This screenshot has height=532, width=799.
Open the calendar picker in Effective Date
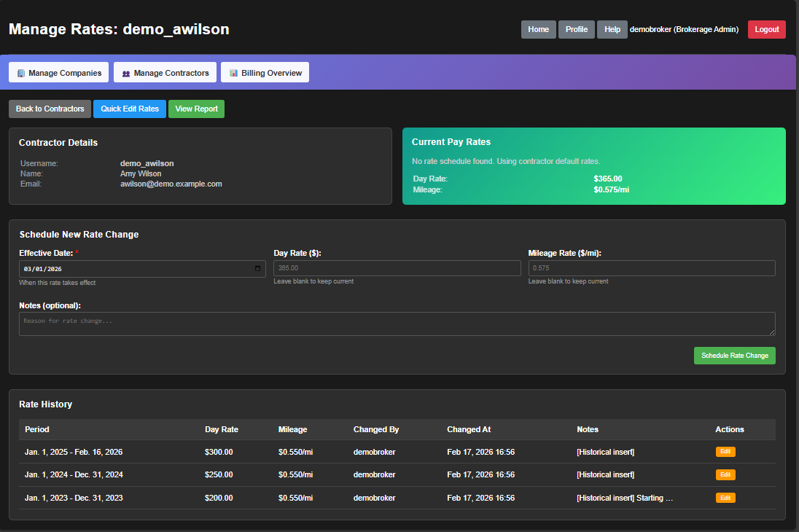[x=257, y=269]
